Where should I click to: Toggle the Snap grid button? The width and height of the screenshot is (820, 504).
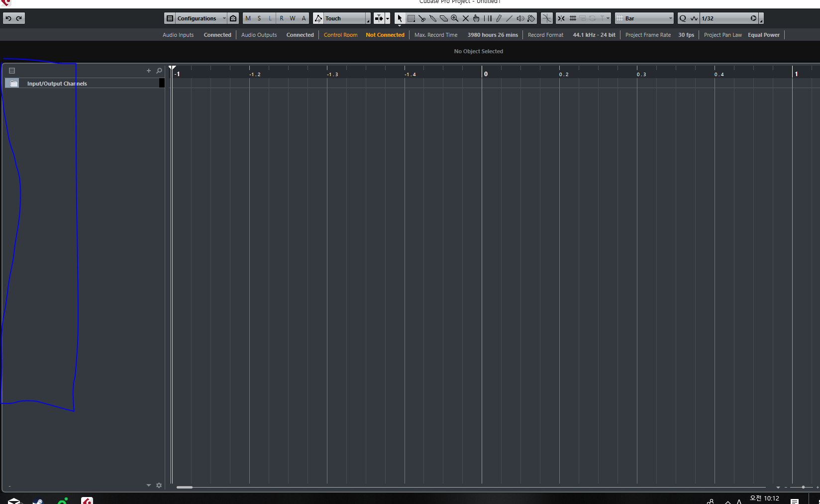(x=573, y=18)
